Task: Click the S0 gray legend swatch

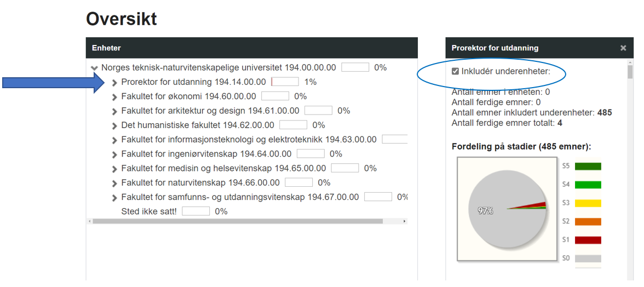Action: [x=588, y=259]
